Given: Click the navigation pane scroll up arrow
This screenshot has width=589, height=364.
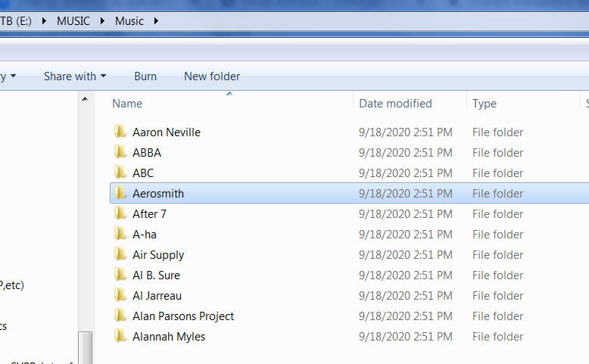Looking at the screenshot, I should click(x=86, y=99).
